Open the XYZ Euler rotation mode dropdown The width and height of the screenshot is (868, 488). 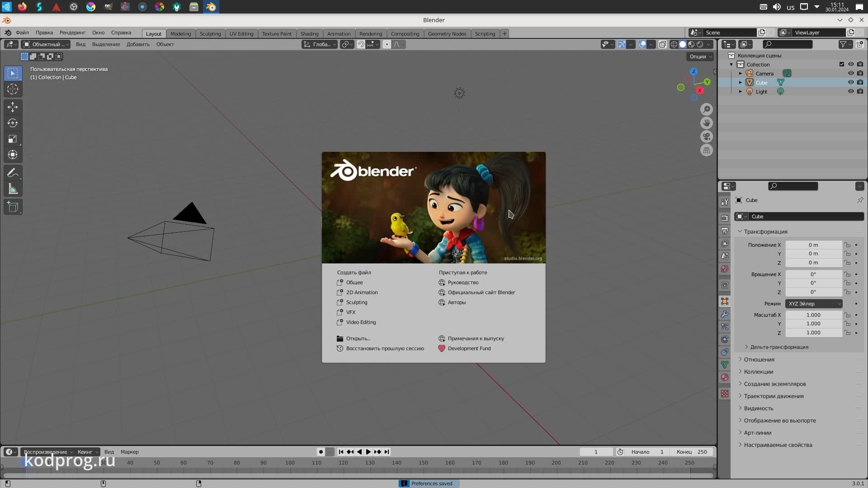[x=814, y=304]
